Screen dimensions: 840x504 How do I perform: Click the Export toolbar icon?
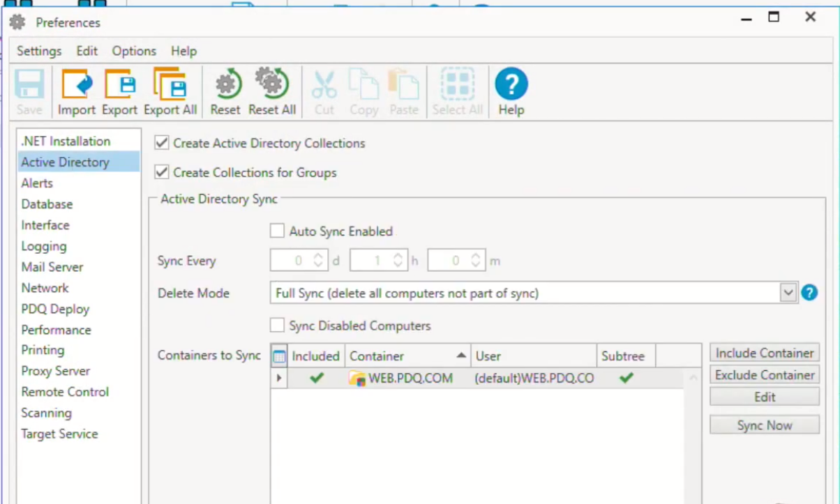[119, 84]
